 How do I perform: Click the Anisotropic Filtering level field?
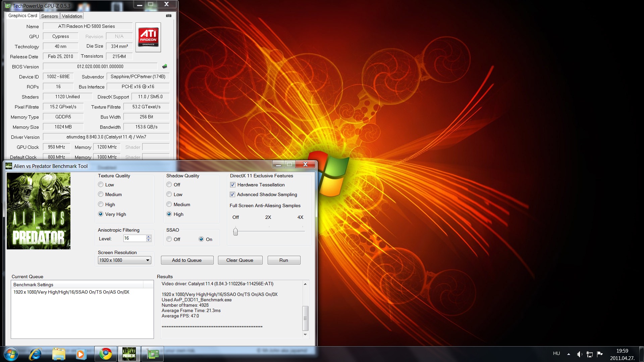tap(135, 238)
